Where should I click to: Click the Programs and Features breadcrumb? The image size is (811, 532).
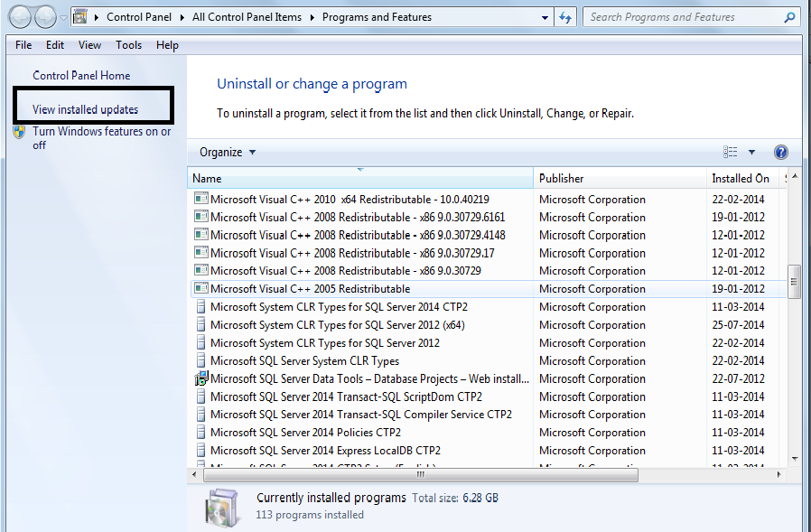point(377,17)
